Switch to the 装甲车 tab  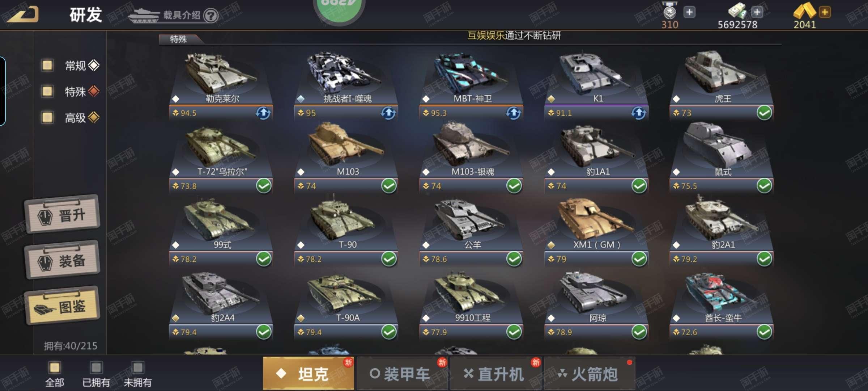[402, 374]
